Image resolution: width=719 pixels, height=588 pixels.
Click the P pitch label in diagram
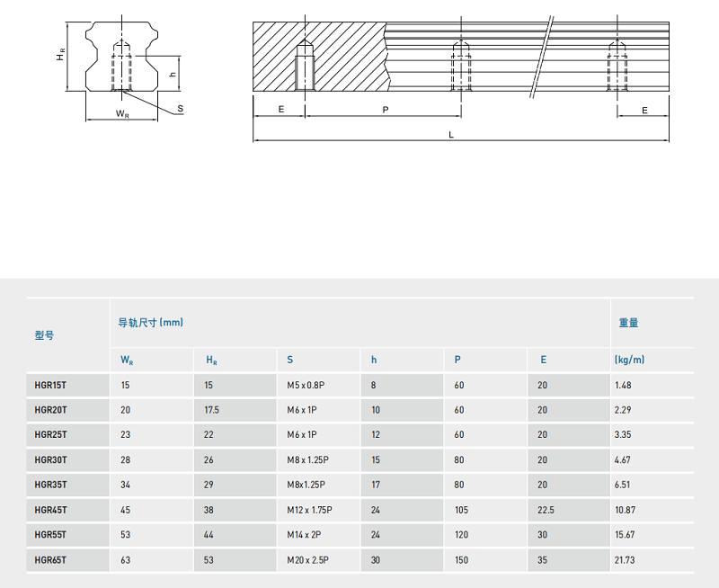point(386,110)
